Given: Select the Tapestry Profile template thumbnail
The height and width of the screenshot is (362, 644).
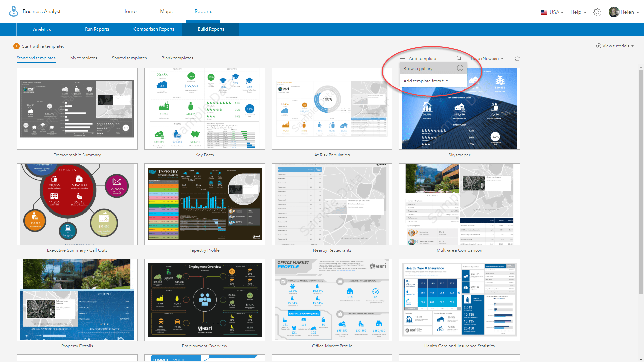Looking at the screenshot, I should coord(205,204).
